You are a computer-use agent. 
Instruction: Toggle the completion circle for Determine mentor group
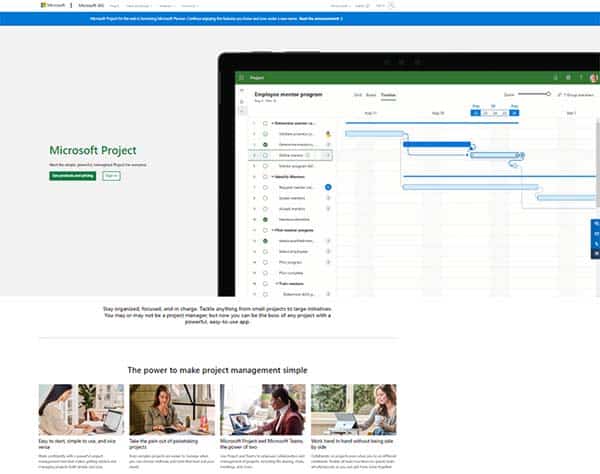coord(265,123)
